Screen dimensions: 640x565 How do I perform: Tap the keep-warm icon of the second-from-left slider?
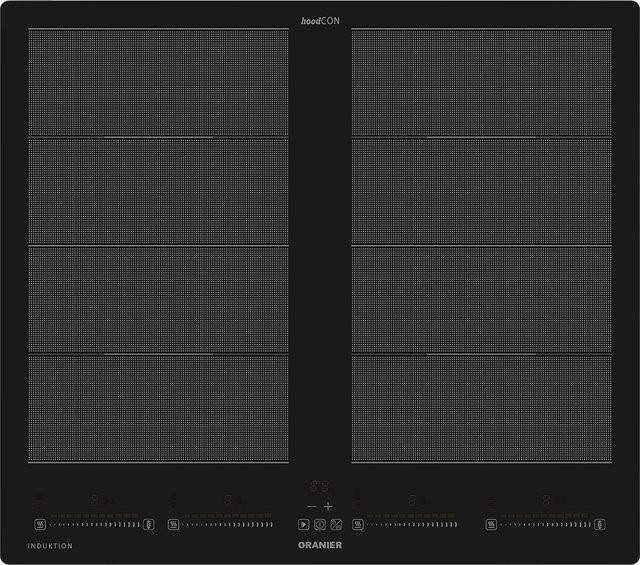pyautogui.click(x=173, y=524)
